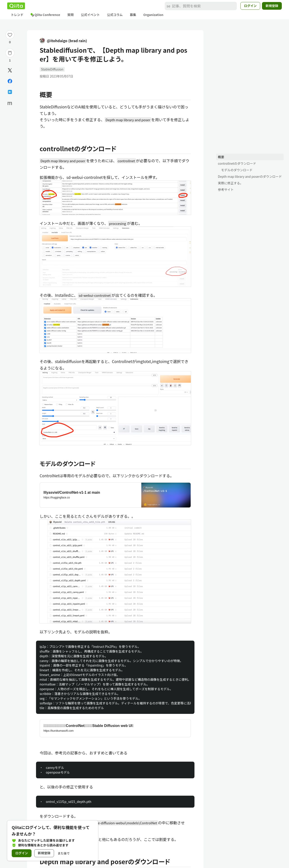Image resolution: width=289 pixels, height=868 pixels.
Task: Open トレンド menu item
Action: tap(17, 15)
